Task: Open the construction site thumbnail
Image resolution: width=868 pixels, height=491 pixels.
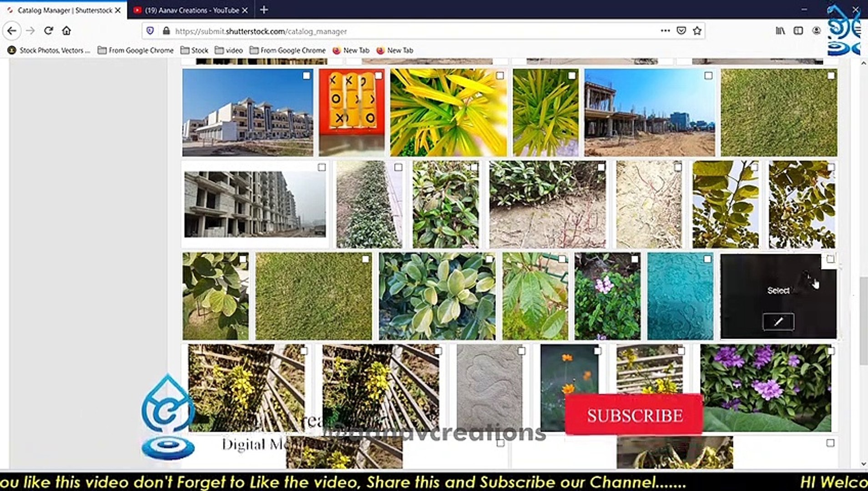Action: (650, 112)
